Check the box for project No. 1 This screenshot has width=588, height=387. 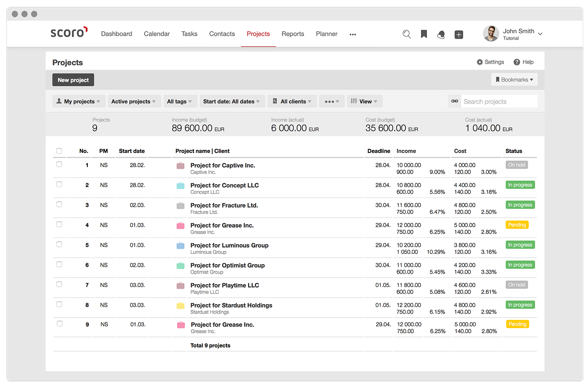coord(59,165)
